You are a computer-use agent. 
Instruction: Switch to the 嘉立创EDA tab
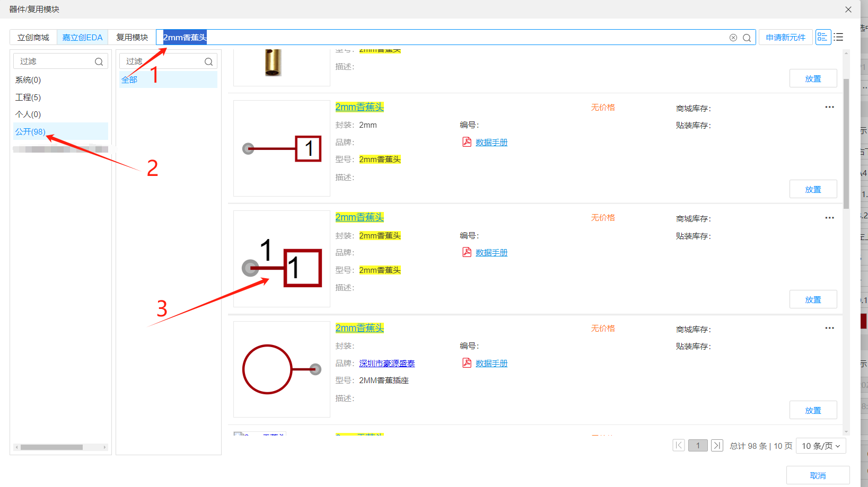(82, 37)
